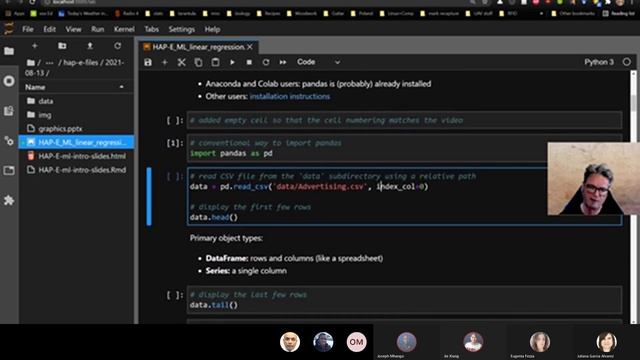This screenshot has width=640, height=360.
Task: Click the presenter webcam video thumbnail
Action: tap(593, 179)
